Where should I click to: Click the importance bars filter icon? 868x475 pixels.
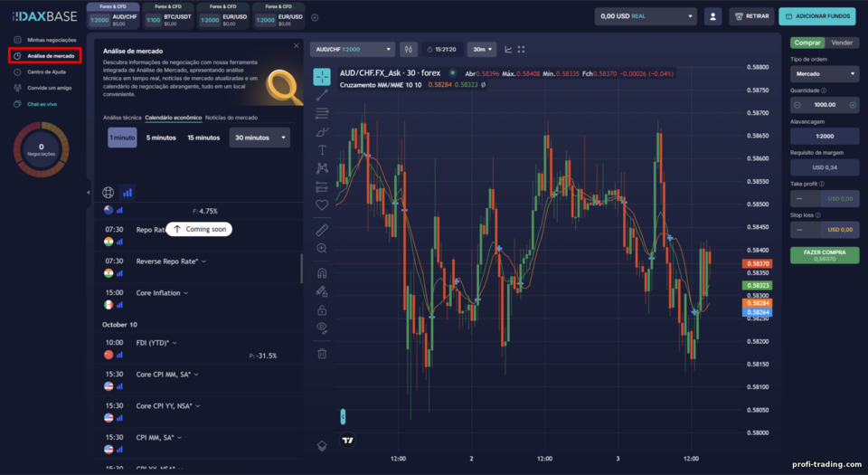(127, 193)
